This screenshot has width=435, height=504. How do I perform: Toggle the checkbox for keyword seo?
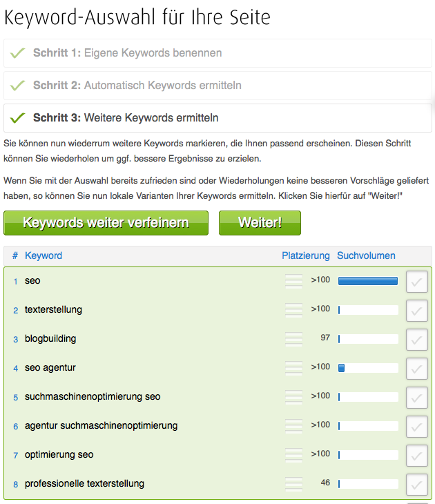click(416, 282)
